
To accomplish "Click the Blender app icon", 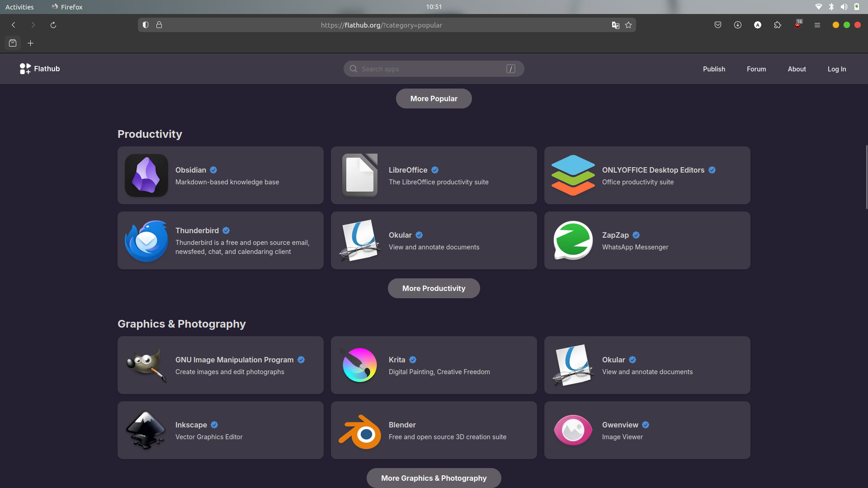I will click(360, 432).
